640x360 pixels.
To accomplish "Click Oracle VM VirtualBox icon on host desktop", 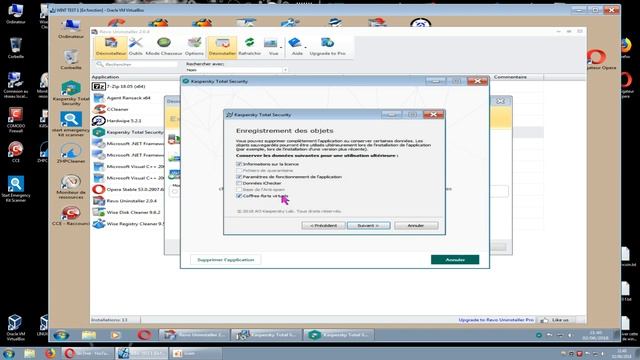I will 15,327.
